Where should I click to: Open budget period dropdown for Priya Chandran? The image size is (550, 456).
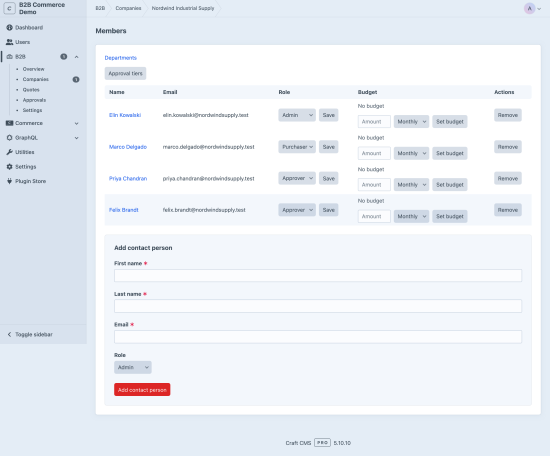coord(411,185)
